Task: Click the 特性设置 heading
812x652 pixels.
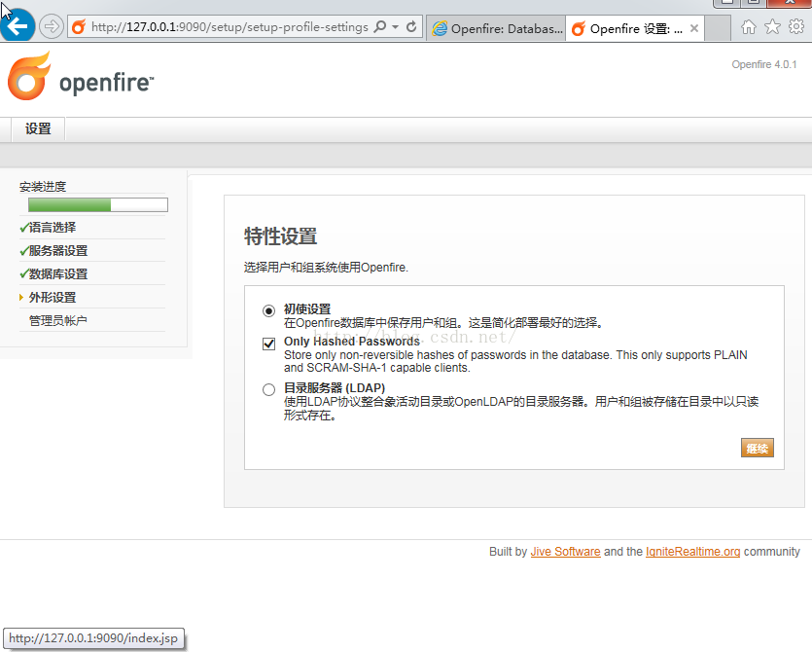Action: tap(281, 236)
